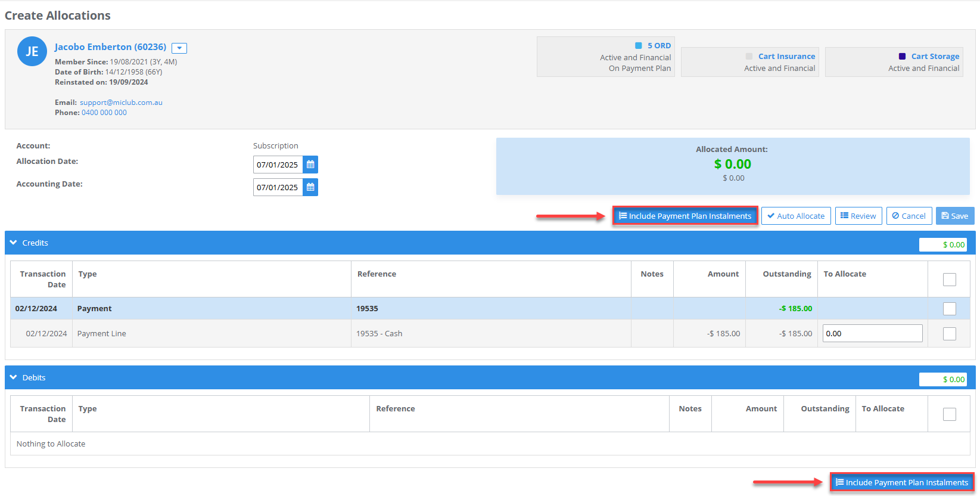Click the grey Cart Insurance color square
The width and height of the screenshot is (980, 496).
point(749,56)
